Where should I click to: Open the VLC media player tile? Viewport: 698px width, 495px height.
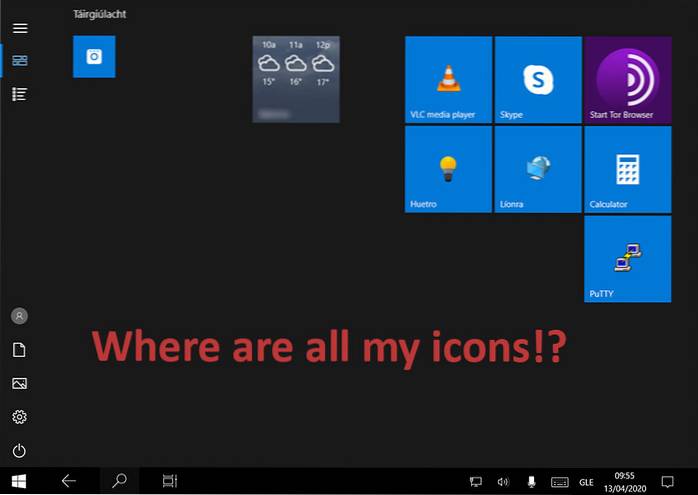tap(448, 79)
